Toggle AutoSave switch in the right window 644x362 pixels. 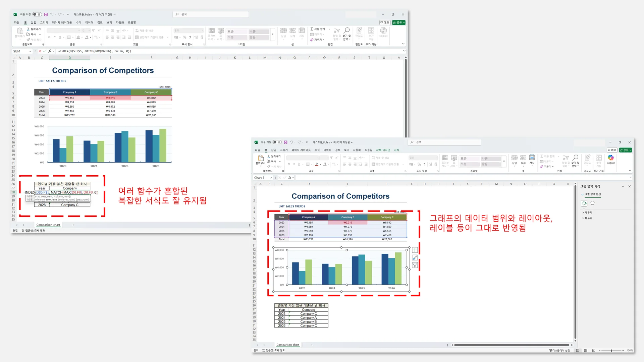[277, 142]
